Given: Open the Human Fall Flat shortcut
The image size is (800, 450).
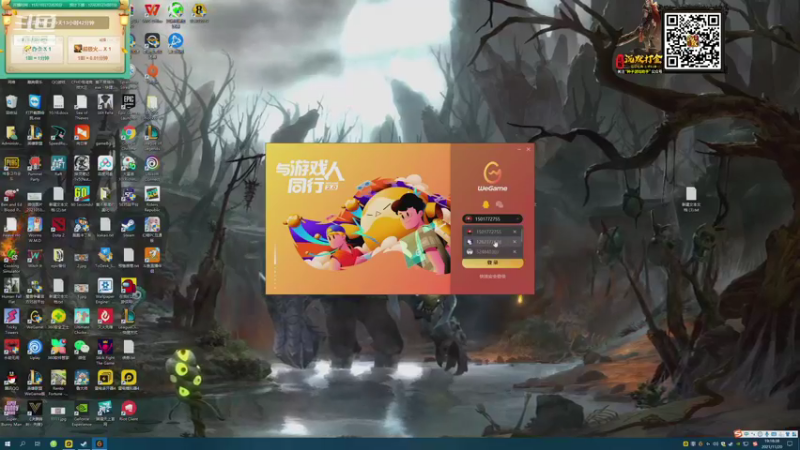Looking at the screenshot, I should pos(11,290).
